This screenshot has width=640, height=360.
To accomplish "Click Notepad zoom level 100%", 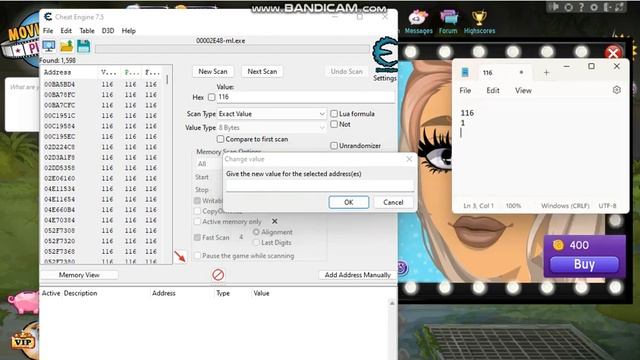I will tap(513, 206).
